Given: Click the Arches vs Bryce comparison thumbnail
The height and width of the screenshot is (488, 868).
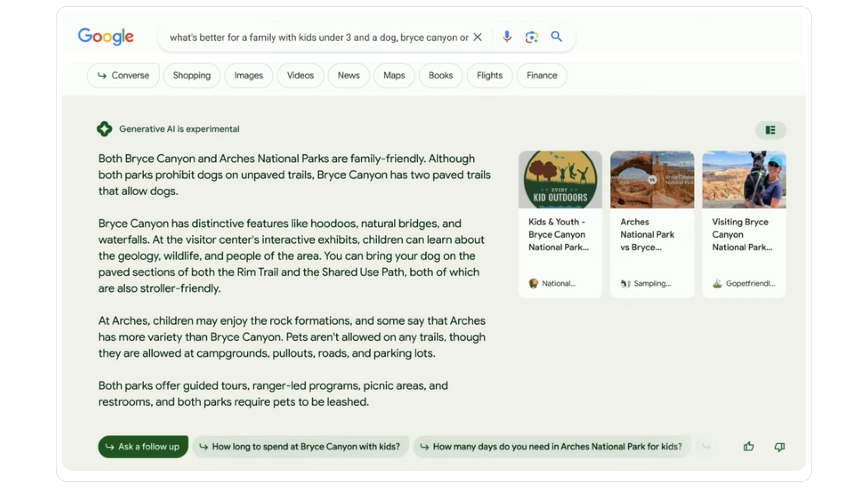Looking at the screenshot, I should [x=652, y=179].
